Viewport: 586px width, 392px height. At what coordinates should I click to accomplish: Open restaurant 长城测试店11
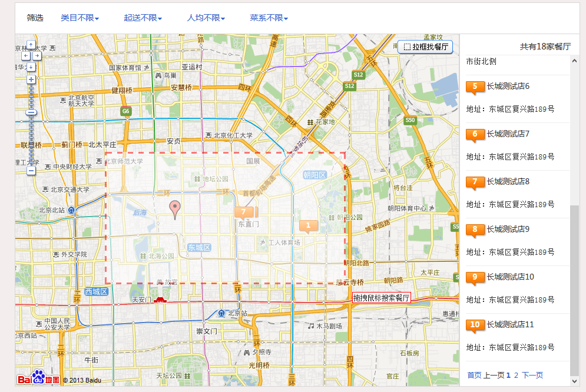(x=510, y=325)
